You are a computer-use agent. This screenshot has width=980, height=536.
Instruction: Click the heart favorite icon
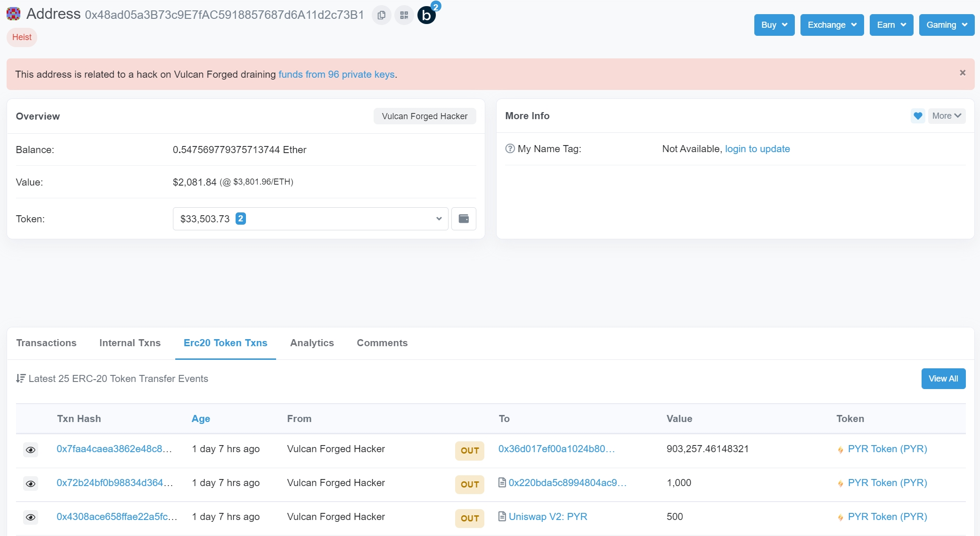(x=917, y=116)
